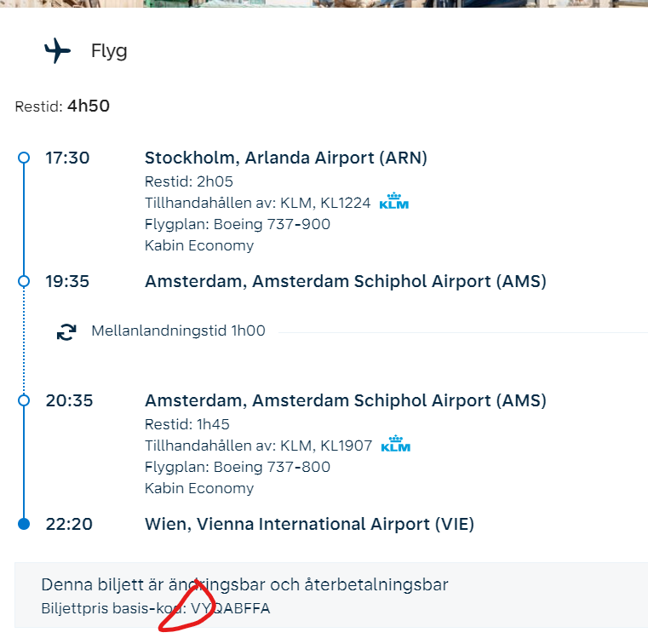Click the layover transfer arrows icon
The image size is (648, 644).
(66, 331)
